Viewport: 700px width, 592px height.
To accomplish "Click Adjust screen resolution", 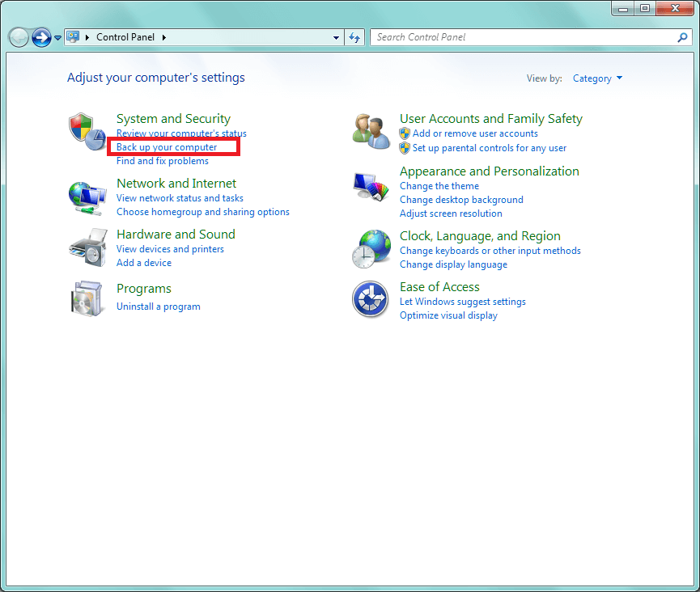I will click(x=451, y=214).
